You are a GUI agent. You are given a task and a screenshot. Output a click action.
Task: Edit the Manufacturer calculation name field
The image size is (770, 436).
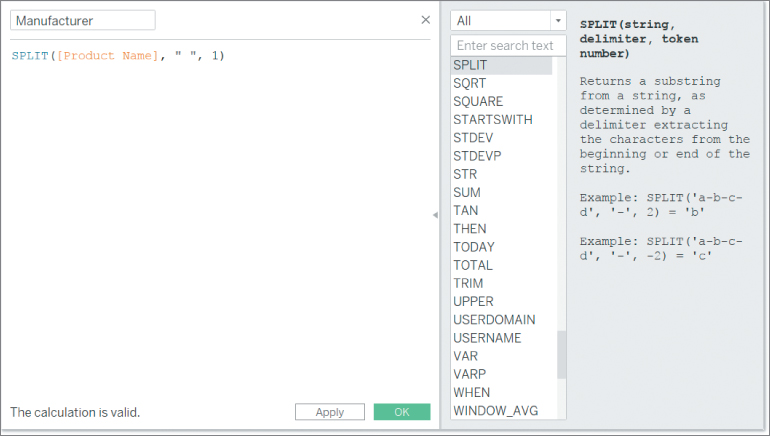82,21
